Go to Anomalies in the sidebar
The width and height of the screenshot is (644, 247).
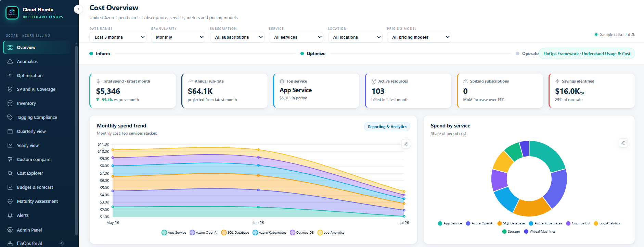[37, 61]
